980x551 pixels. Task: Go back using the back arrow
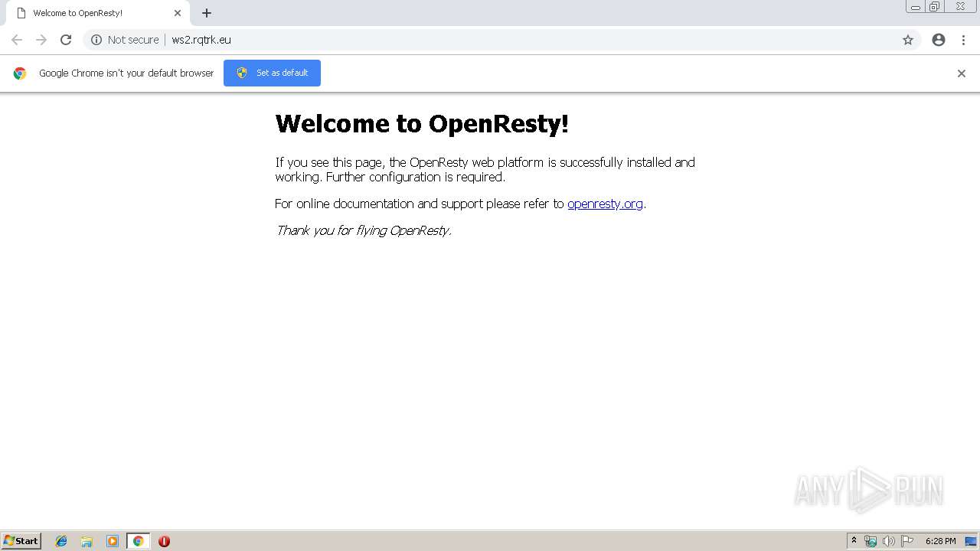(17, 40)
